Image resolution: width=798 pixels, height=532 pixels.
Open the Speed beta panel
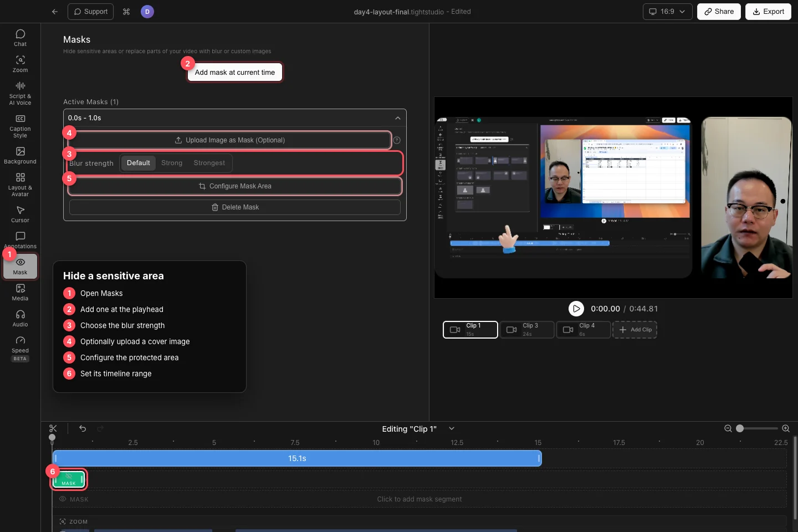[x=20, y=348]
